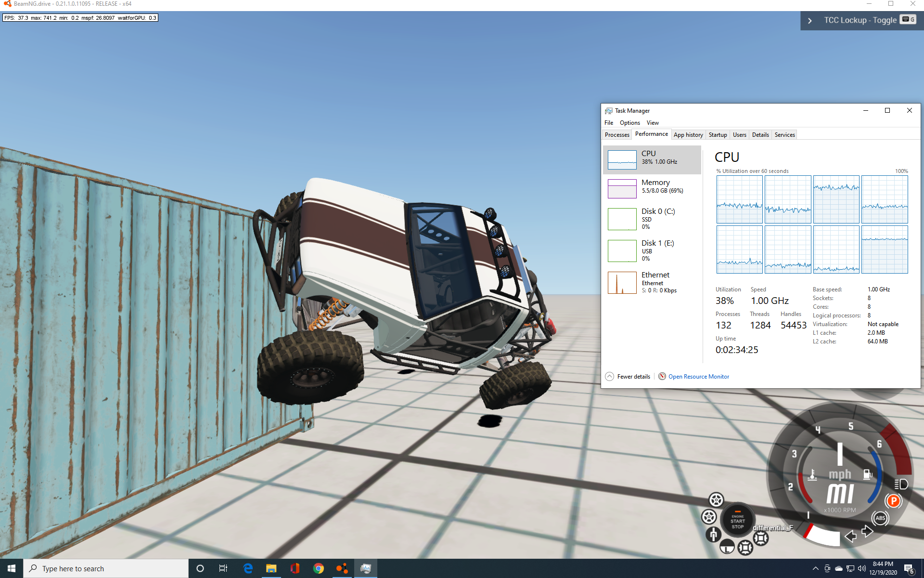Click the bottom-right CPU core graph
Screen dimensions: 924x578
[885, 250]
